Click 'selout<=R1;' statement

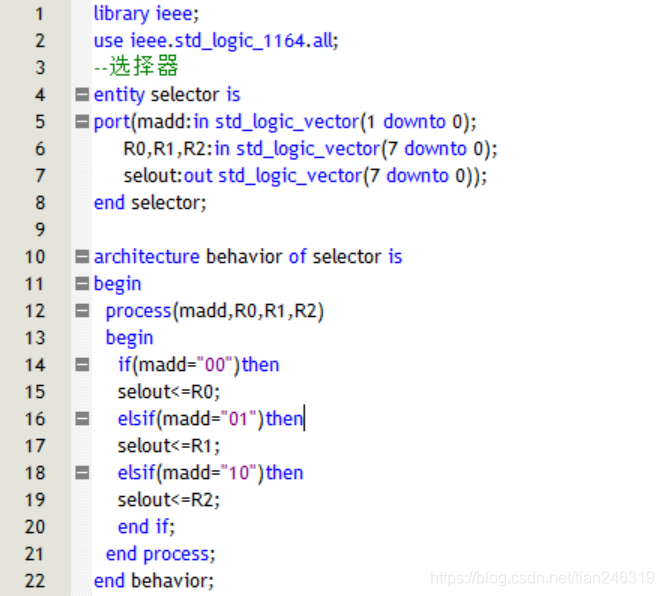click(169, 446)
